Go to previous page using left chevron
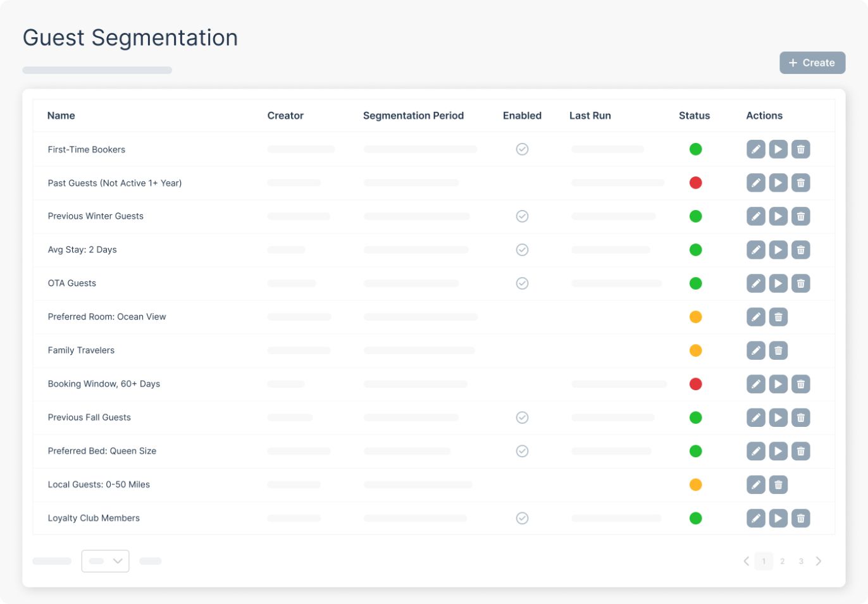 (747, 561)
